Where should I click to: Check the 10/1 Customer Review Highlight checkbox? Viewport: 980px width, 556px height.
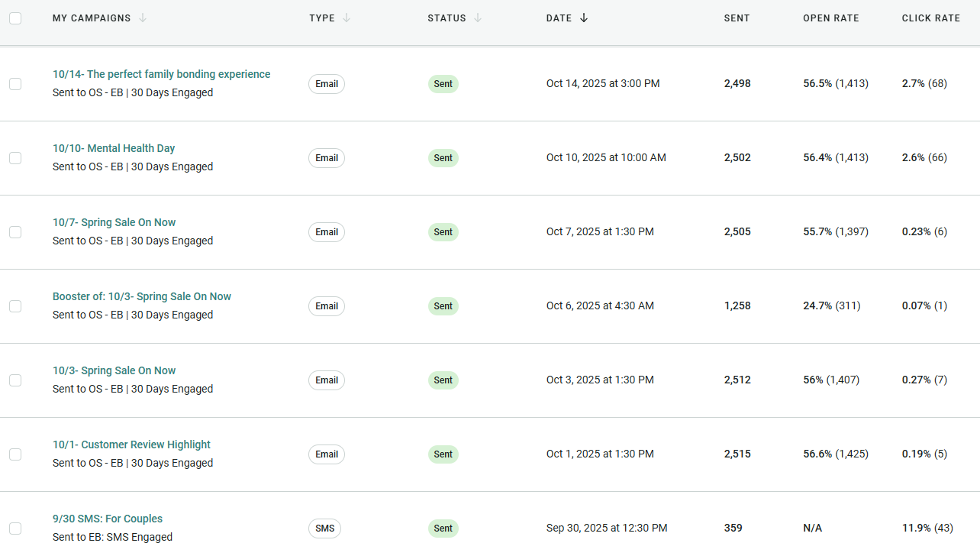[x=15, y=454]
